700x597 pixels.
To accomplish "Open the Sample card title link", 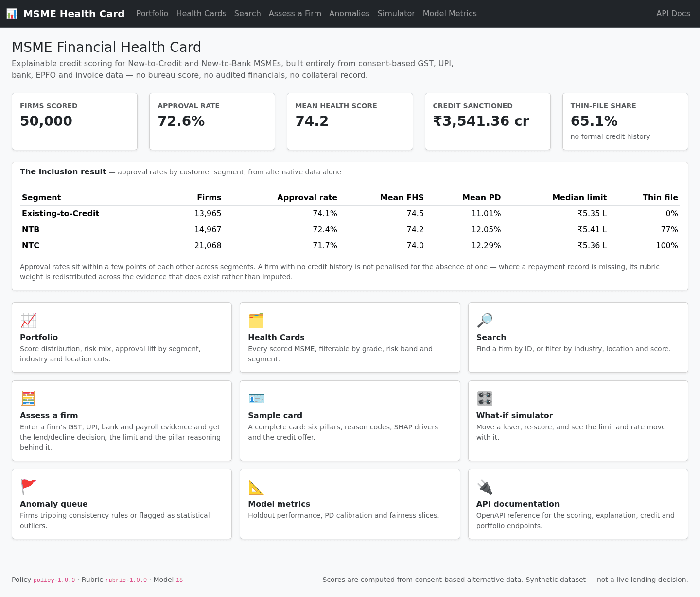I will coord(275,415).
